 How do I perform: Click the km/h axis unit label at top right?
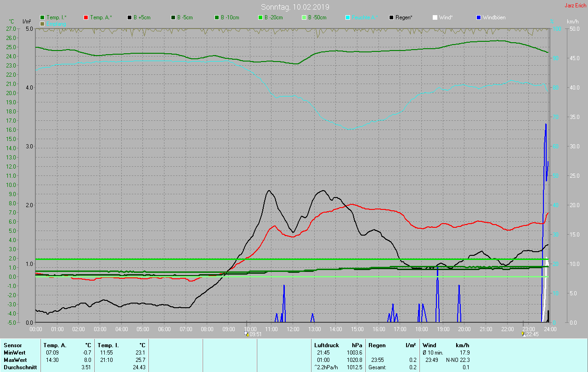(572, 22)
